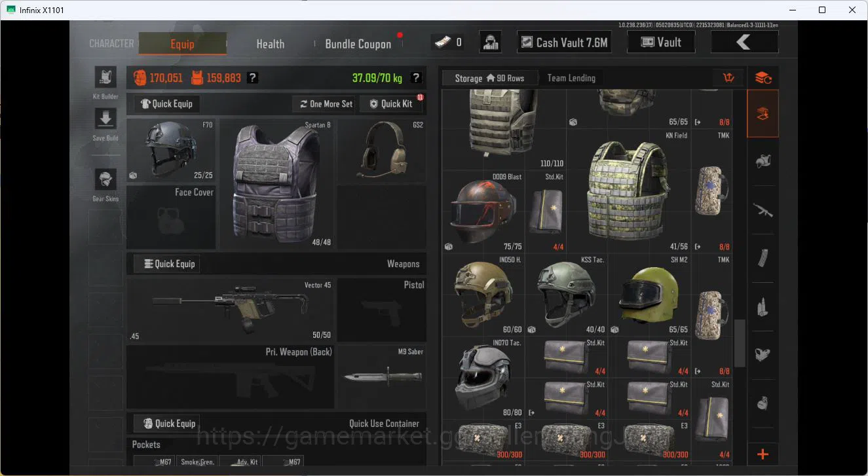Filter storage by magazine category

763,258
